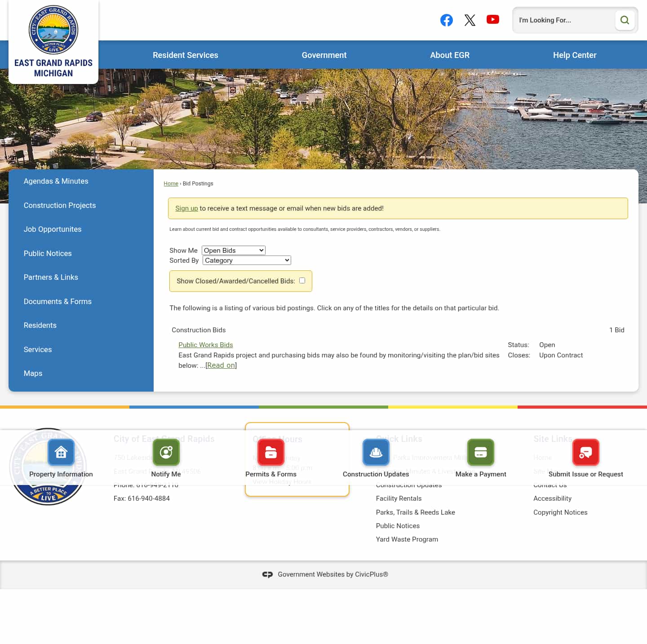Image resolution: width=647 pixels, height=644 pixels.
Task: Select the Property Information house icon
Action: pos(61,452)
